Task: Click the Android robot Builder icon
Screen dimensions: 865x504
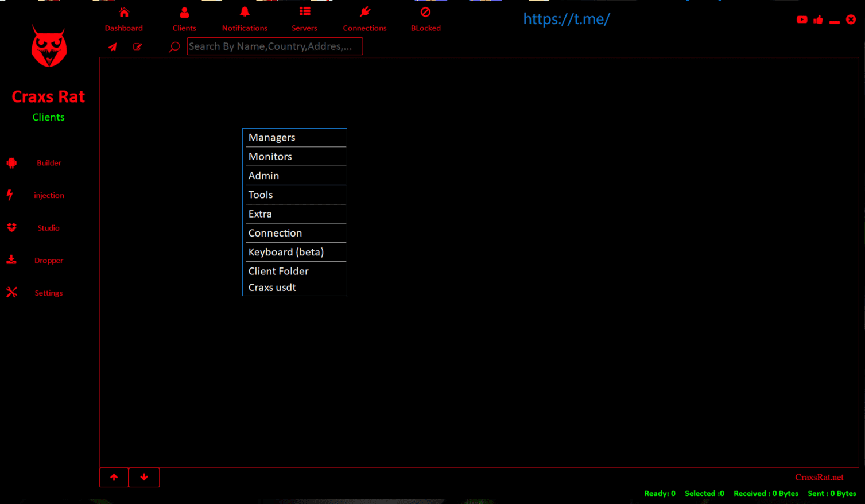Action: tap(11, 163)
